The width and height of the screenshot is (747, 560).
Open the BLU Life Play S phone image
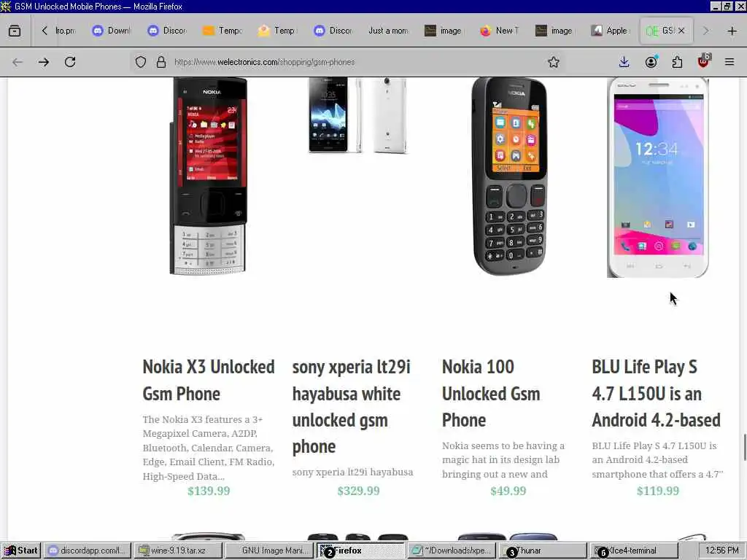tap(658, 177)
